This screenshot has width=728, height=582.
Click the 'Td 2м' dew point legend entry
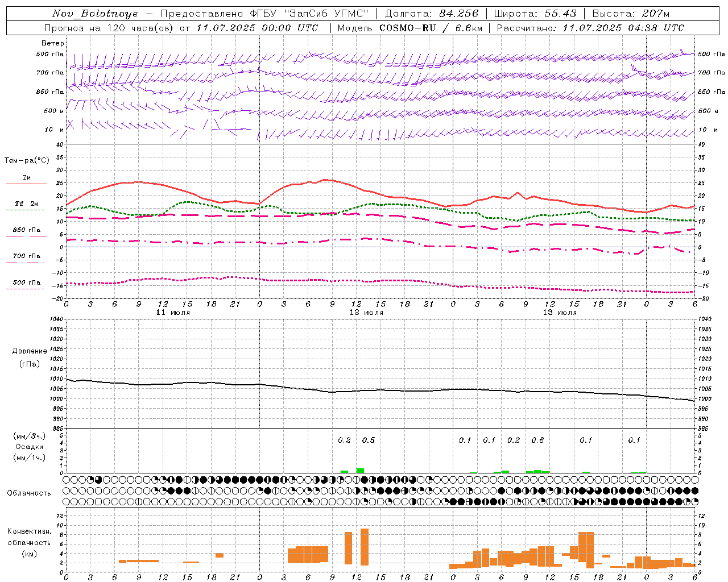27,203
